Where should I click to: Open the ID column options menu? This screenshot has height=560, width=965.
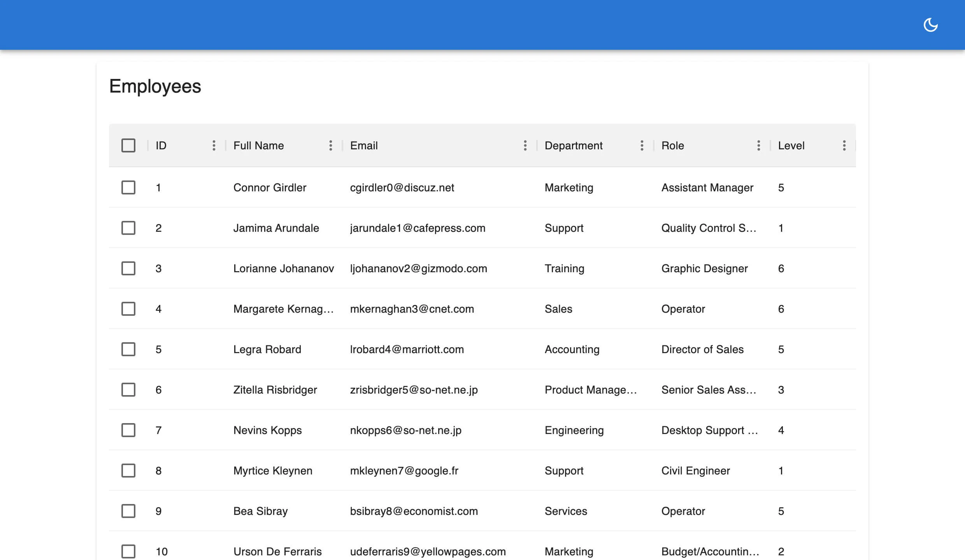coord(214,145)
